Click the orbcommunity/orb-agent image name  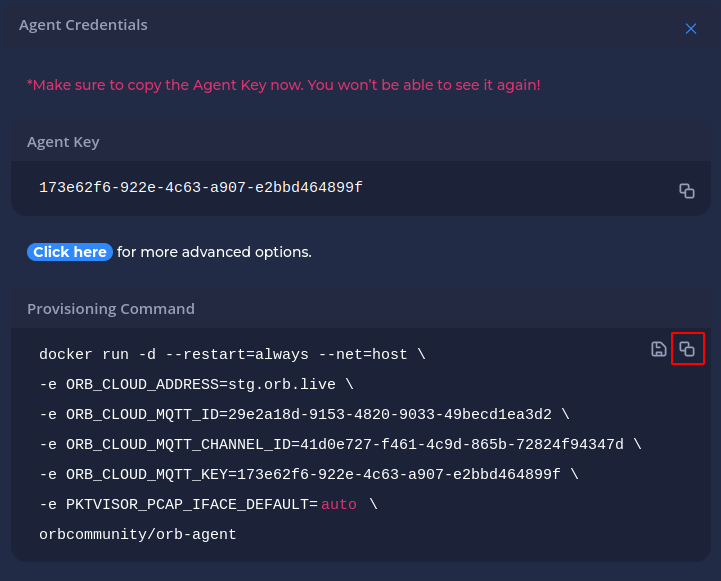137,534
